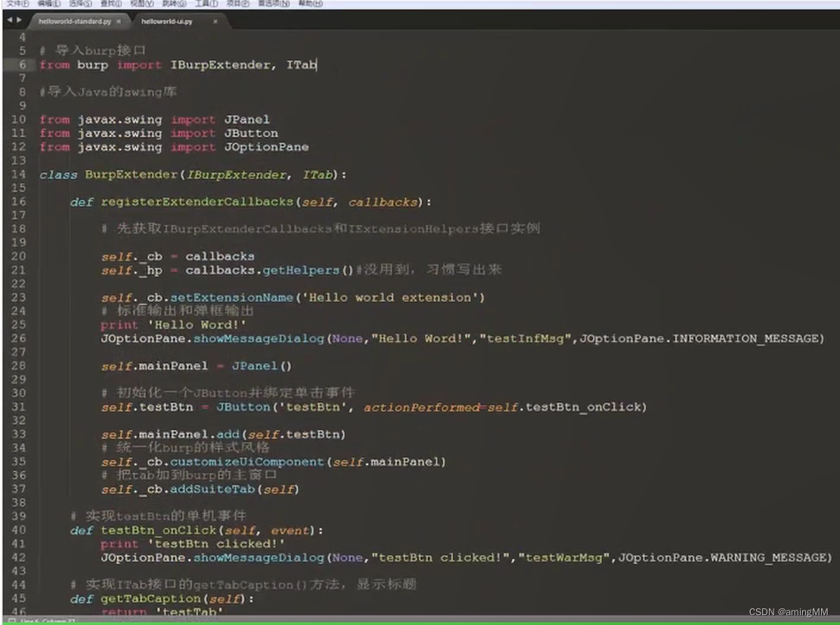Open the 查找(I) menu
The height and width of the screenshot is (625, 840).
tap(111, 3)
